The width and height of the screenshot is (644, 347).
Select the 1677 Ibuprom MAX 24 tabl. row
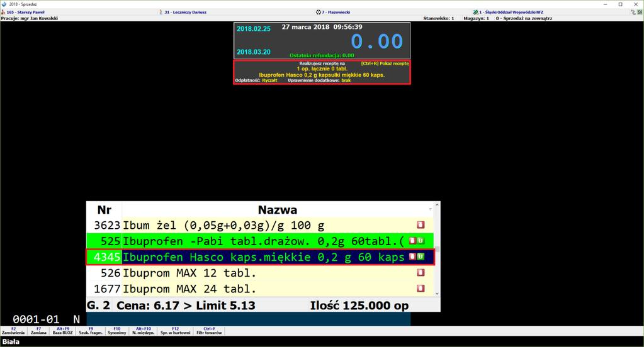tap(260, 289)
